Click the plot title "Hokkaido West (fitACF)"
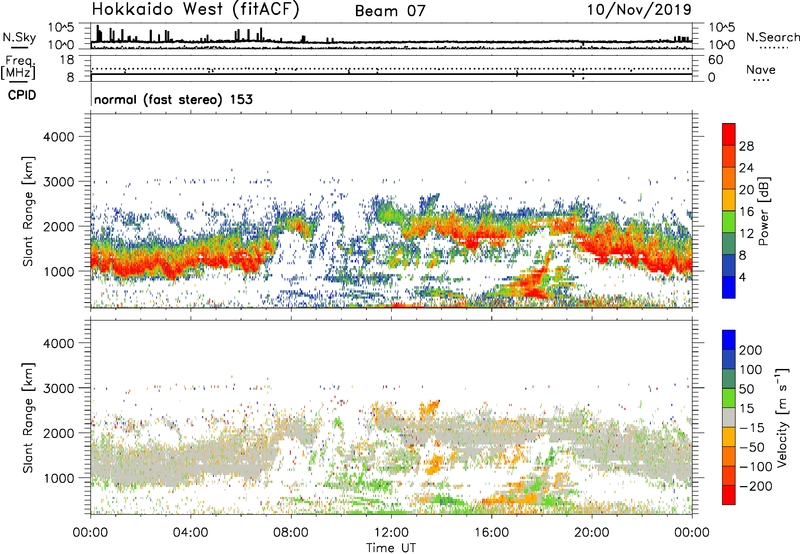This screenshot has height=554, width=800. coord(195,10)
